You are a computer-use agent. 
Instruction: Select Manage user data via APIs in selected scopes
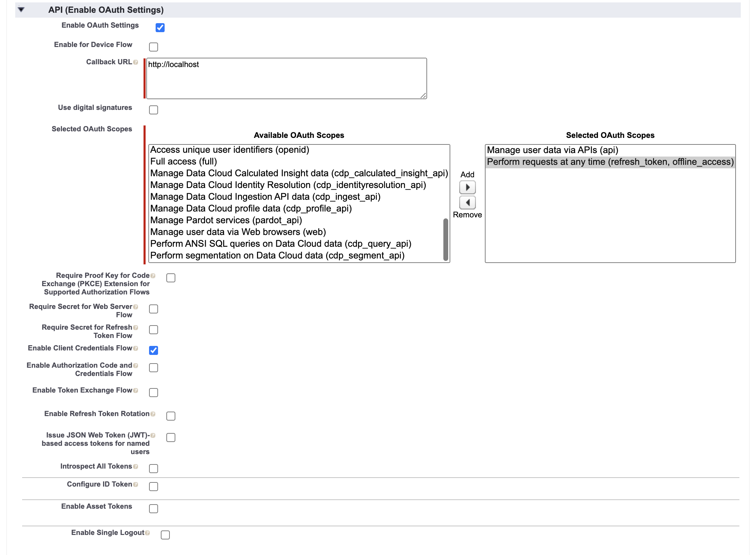point(552,150)
